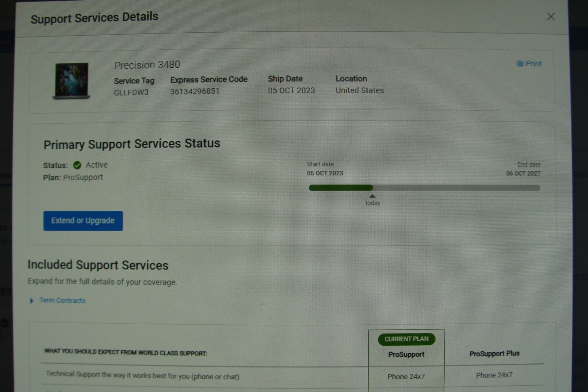Expand Term Contracts using the arrow
The image size is (588, 392).
(32, 301)
